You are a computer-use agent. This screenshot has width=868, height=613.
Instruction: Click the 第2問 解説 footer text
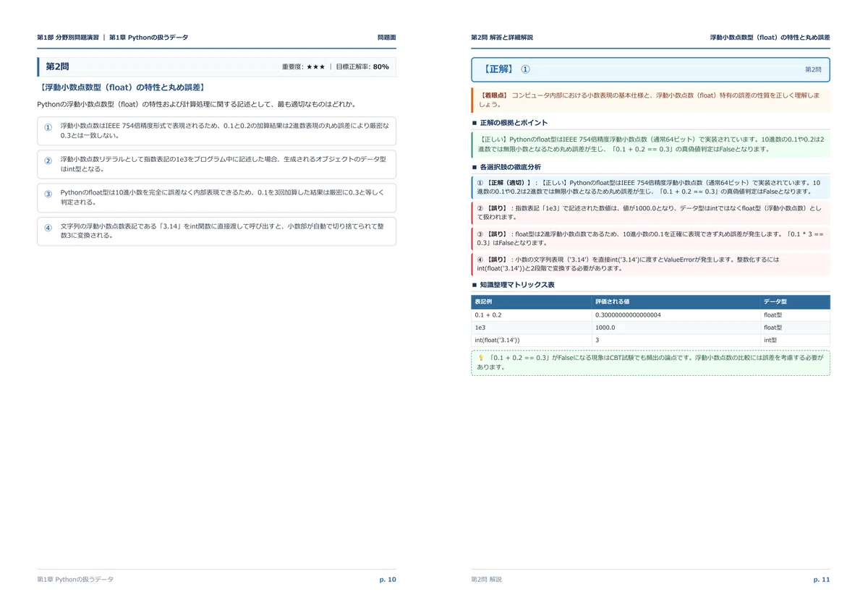click(x=486, y=579)
